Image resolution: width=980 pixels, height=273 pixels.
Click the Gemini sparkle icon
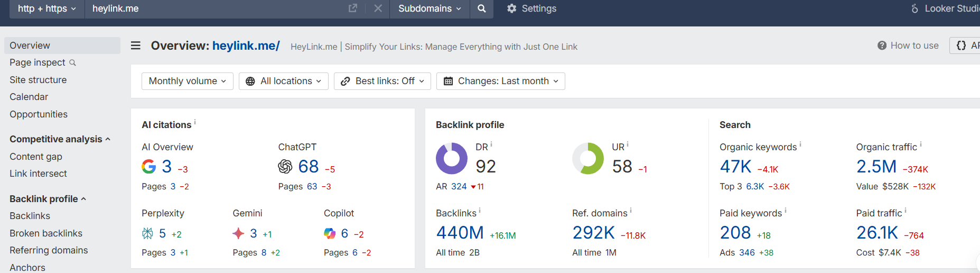(238, 233)
